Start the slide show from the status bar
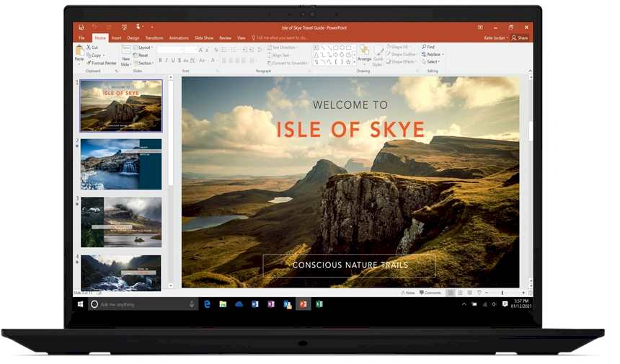620x364 pixels. [479, 293]
